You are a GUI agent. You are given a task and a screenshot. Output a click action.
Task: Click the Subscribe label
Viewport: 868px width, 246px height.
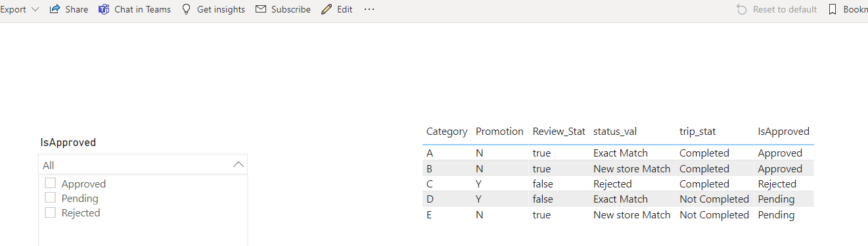tap(290, 9)
